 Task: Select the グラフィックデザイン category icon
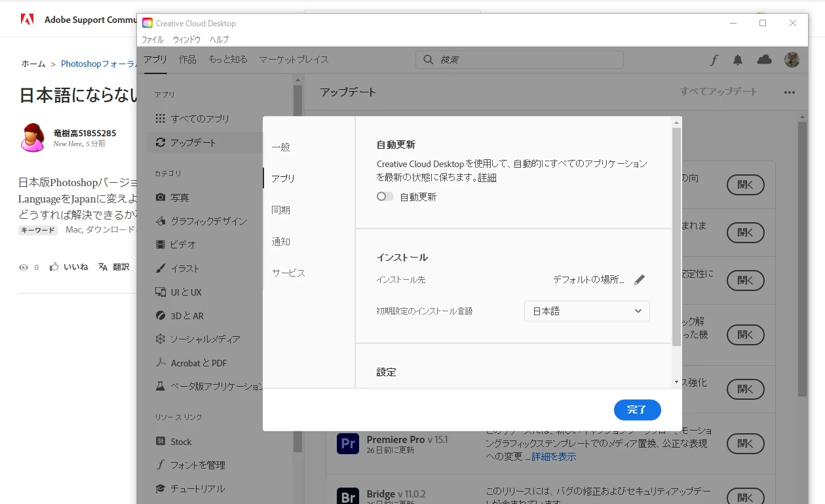160,221
